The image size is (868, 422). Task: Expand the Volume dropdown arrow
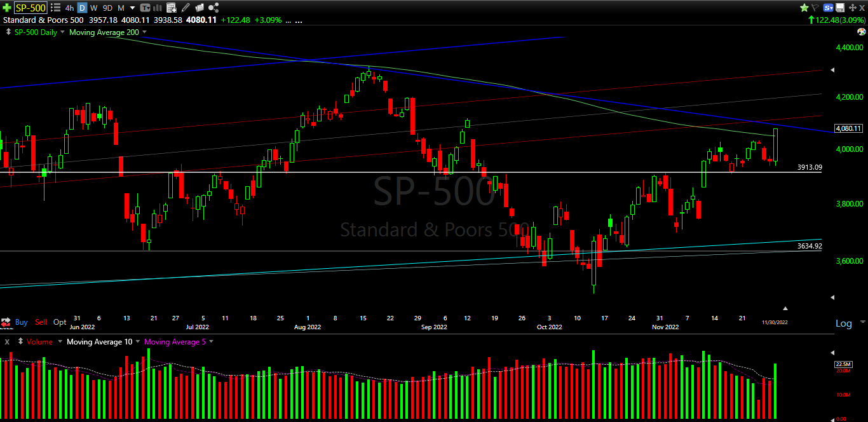[60, 342]
